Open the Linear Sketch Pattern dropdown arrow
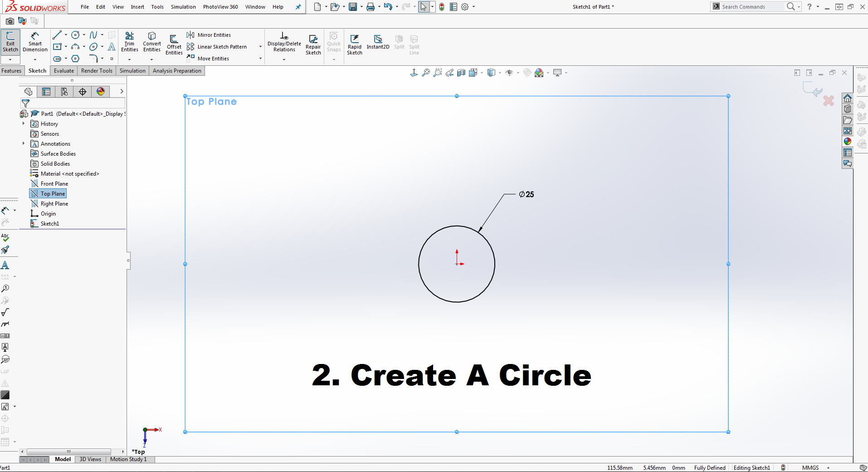Viewport: 868px width, 472px height. 260,47
